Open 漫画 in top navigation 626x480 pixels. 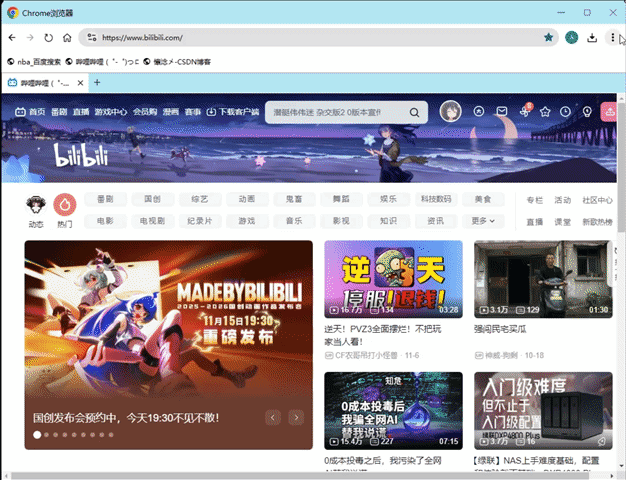[170, 112]
